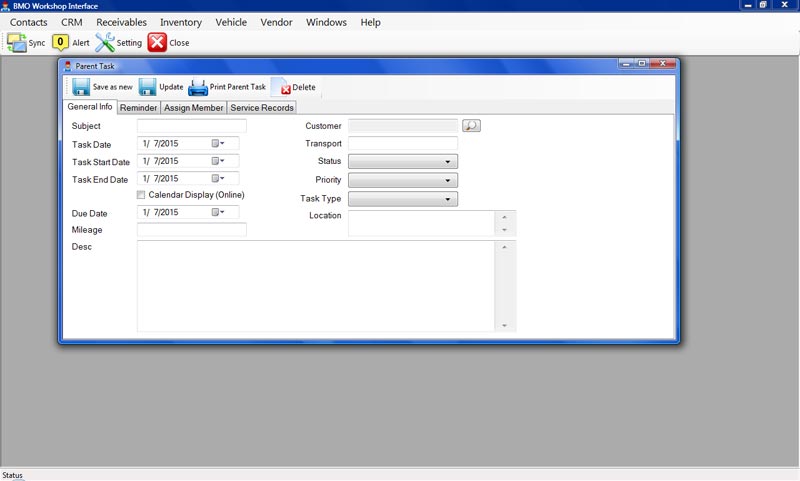Click Save as new disk icon

click(81, 87)
